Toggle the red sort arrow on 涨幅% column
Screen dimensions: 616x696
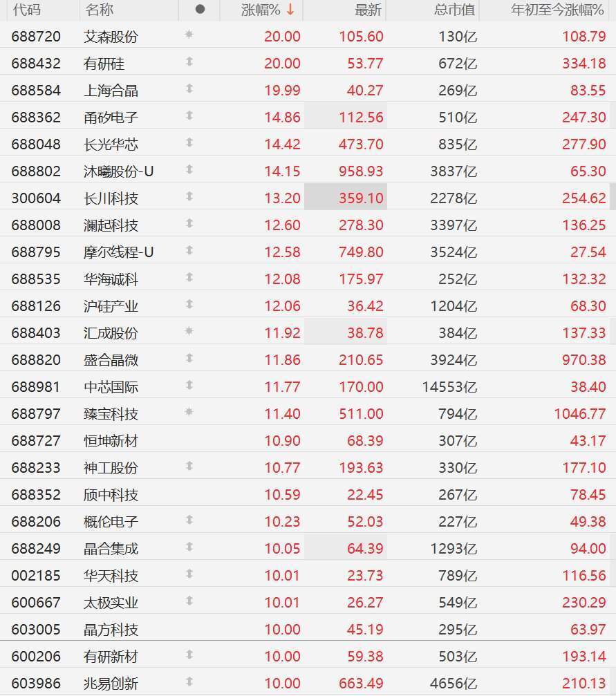[x=290, y=9]
